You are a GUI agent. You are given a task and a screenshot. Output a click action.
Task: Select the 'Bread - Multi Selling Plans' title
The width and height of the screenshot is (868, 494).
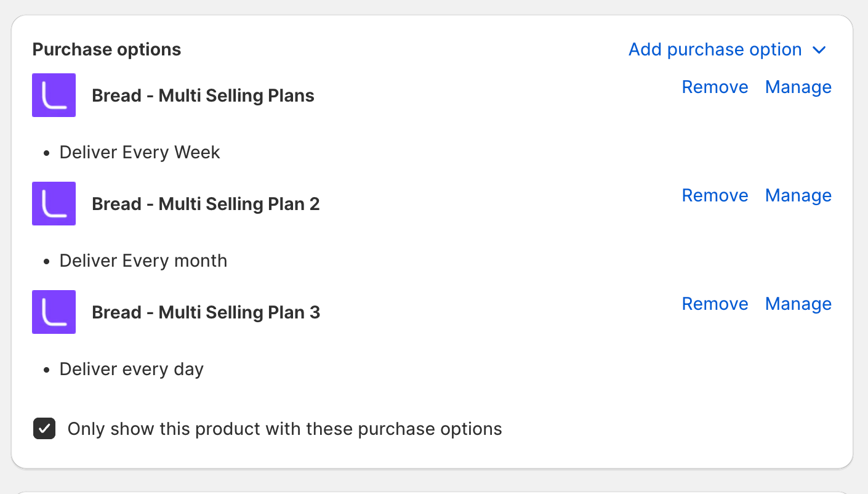click(203, 96)
